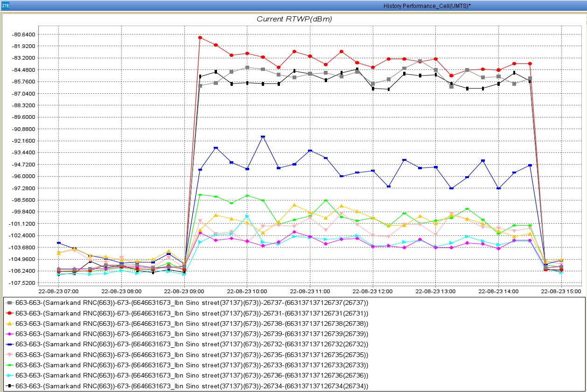Click x-axis label 22-08-23 14:00
587x392 pixels.
(x=499, y=291)
